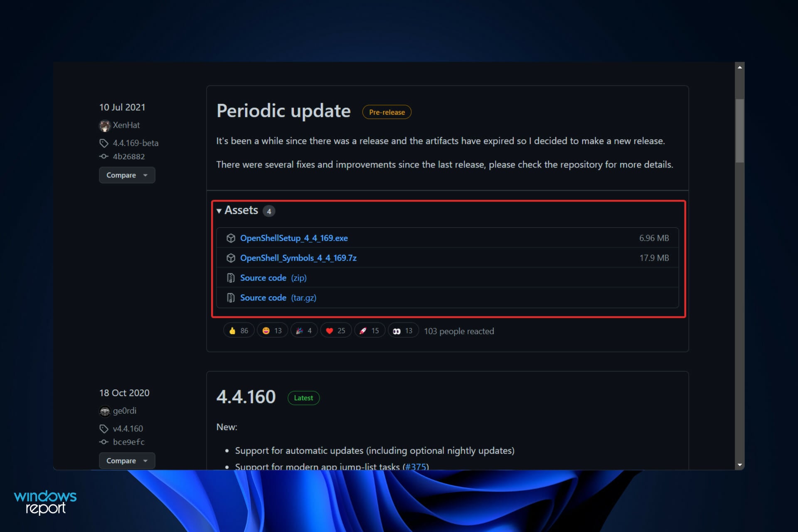Download OpenShellSetup_4_4_169.exe
This screenshot has width=798, height=532.
pyautogui.click(x=294, y=238)
